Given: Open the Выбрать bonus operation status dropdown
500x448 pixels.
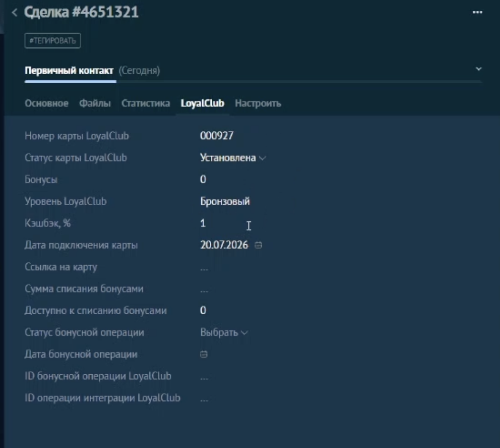Looking at the screenshot, I should (x=224, y=333).
